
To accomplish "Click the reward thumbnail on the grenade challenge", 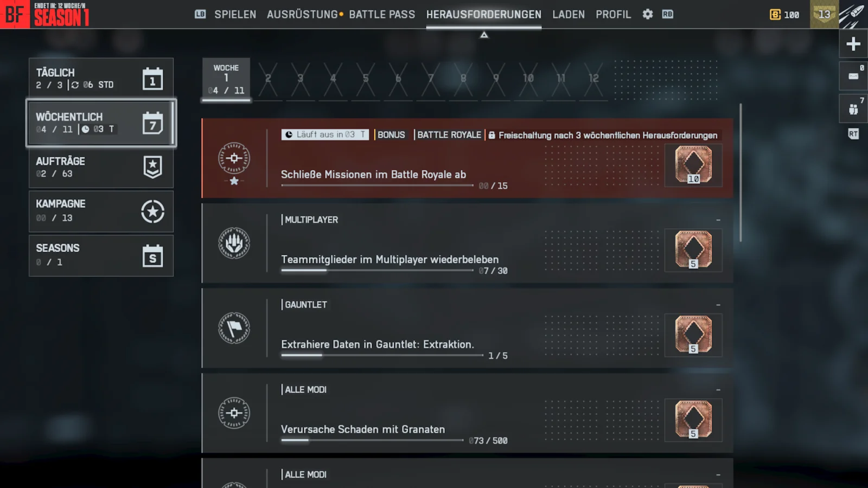I will (693, 420).
